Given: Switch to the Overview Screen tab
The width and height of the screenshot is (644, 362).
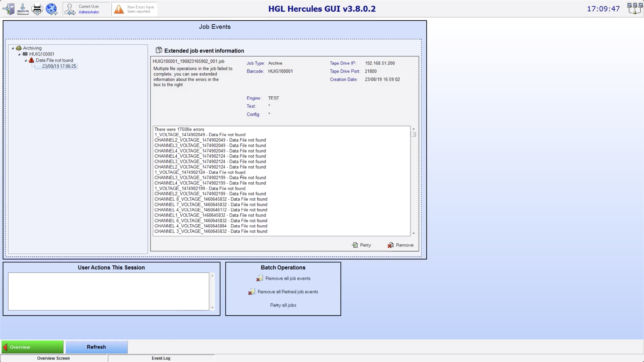Looking at the screenshot, I should click(x=53, y=358).
